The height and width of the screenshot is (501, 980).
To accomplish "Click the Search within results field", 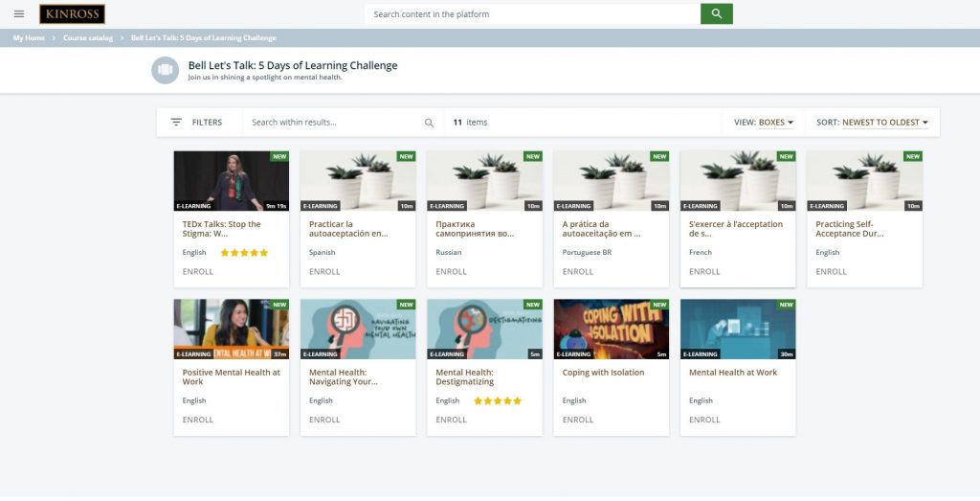I will (335, 123).
